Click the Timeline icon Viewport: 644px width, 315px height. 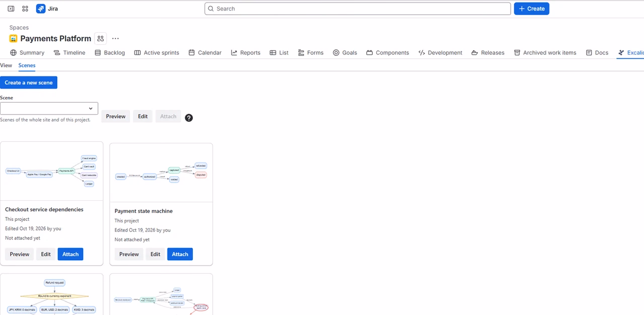pyautogui.click(x=57, y=52)
